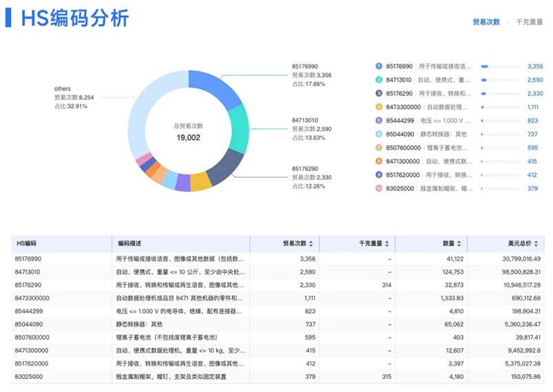Select table row code 84713010
Viewport: 553px width, 392px height.
tap(27, 272)
